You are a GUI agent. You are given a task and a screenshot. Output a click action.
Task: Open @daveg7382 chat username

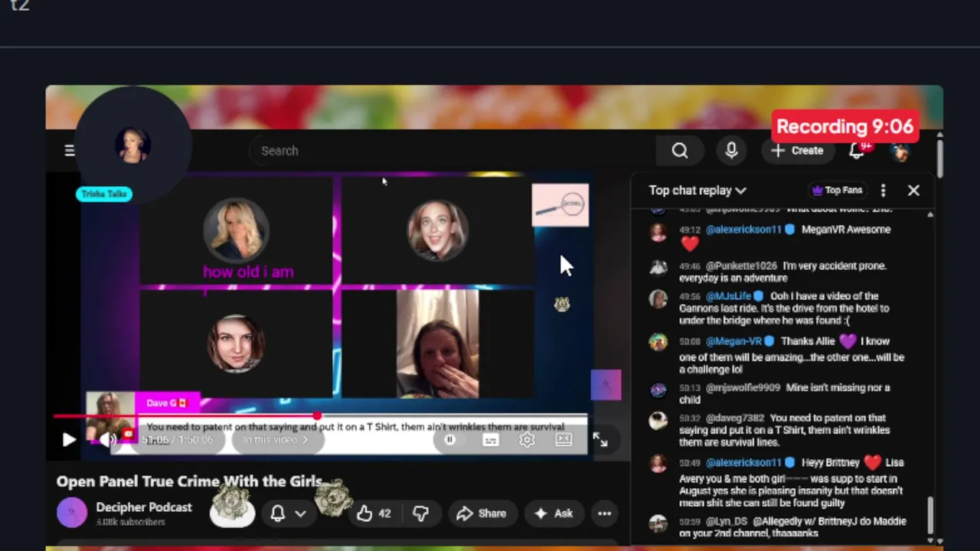pos(735,419)
